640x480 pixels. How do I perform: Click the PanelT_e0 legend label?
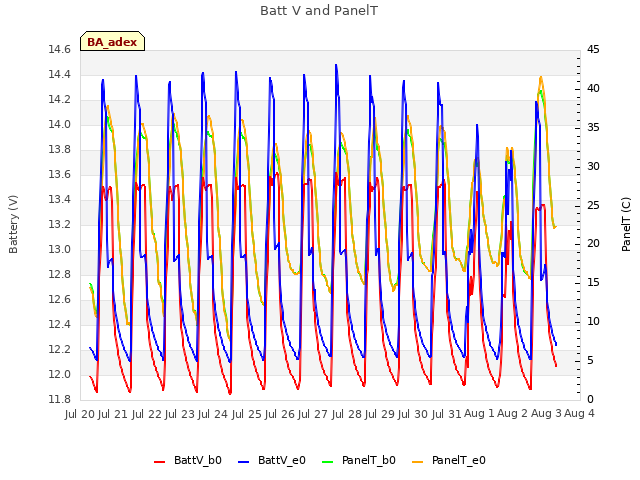[459, 460]
